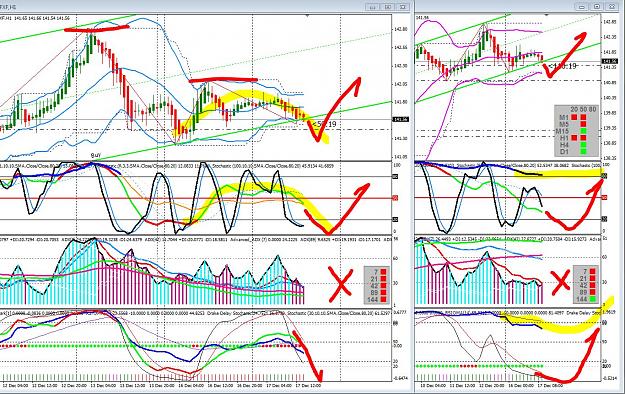Click the H4 row in timeframe panel
This screenshot has width=625, height=394.
pyautogui.click(x=573, y=144)
